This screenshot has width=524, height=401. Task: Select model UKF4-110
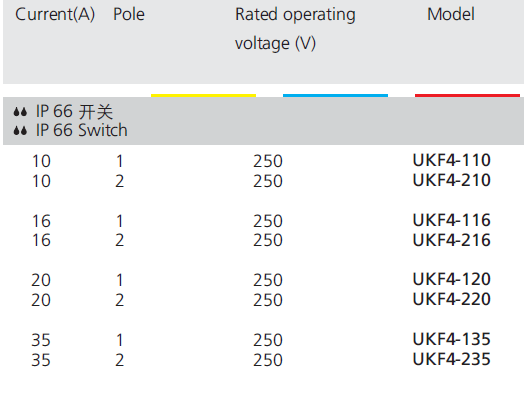pos(451,160)
